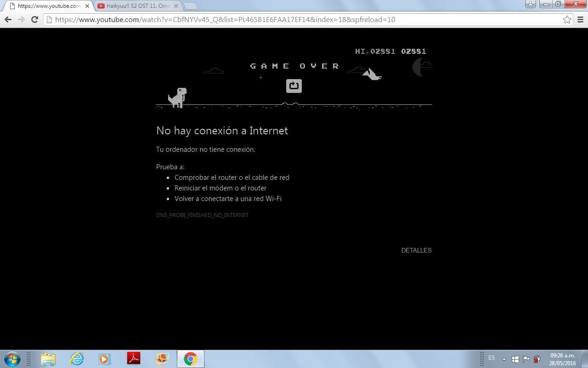This screenshot has width=588, height=368.
Task: Click 'Reiniciar el módem o el router'
Action: 220,188
